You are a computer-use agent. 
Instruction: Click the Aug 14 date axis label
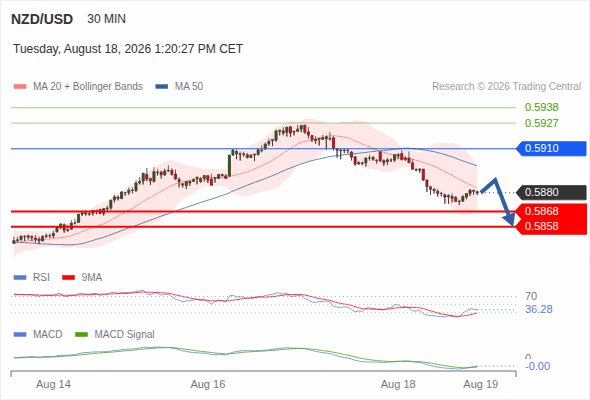pyautogui.click(x=53, y=385)
